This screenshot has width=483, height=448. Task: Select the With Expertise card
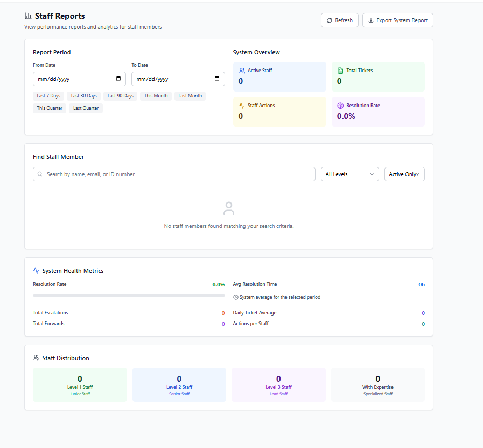click(378, 384)
